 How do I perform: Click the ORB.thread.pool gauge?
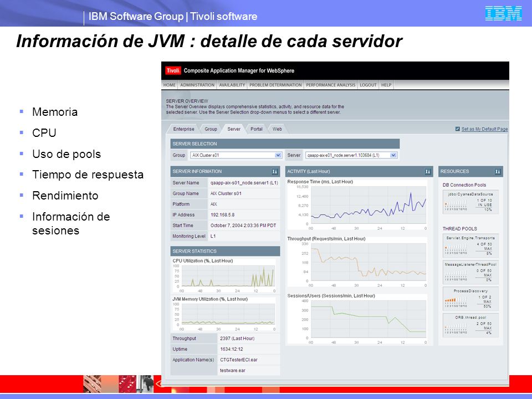tap(470, 325)
